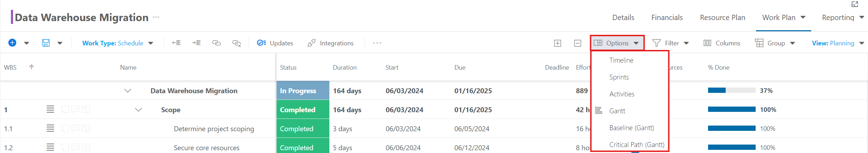
Task: Collapse the Scope row chevron
Action: point(138,110)
